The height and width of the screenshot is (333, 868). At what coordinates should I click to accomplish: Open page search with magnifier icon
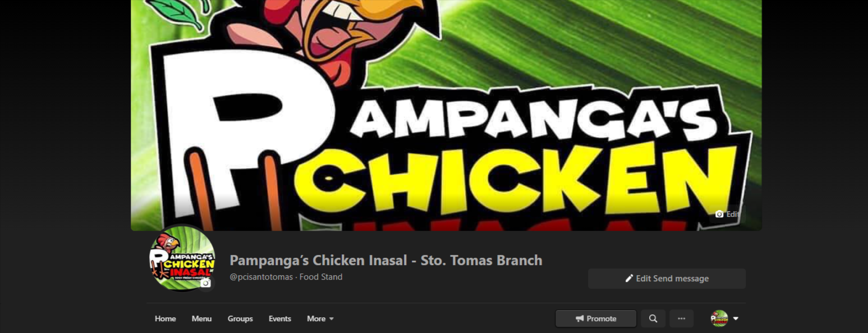coord(653,318)
